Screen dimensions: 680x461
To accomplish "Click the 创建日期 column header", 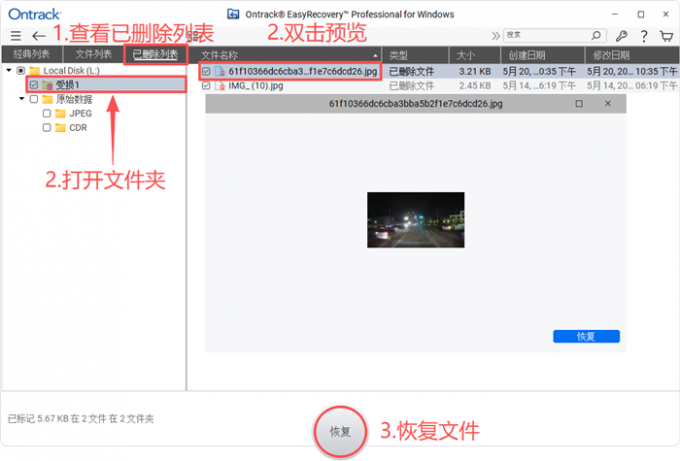I will pyautogui.click(x=542, y=56).
